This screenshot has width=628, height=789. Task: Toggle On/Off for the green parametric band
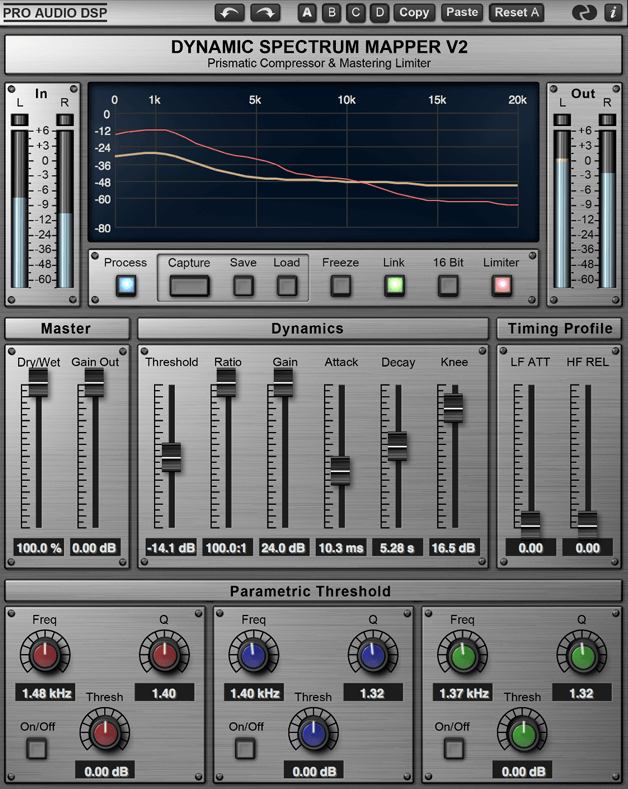point(454,748)
